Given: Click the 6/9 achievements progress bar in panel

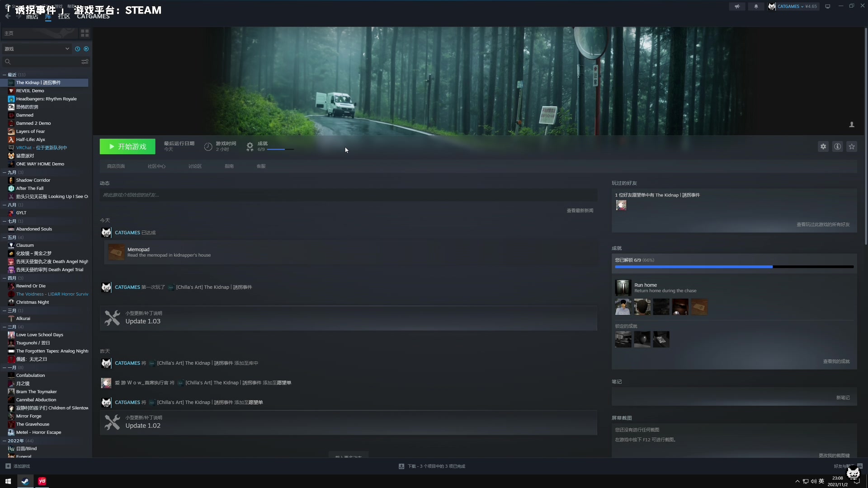Looking at the screenshot, I should click(x=734, y=267).
